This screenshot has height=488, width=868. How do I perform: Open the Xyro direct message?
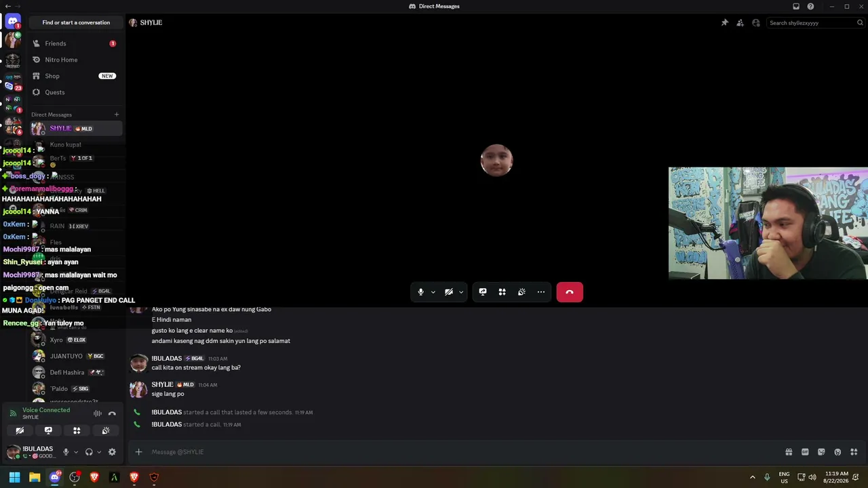76,340
